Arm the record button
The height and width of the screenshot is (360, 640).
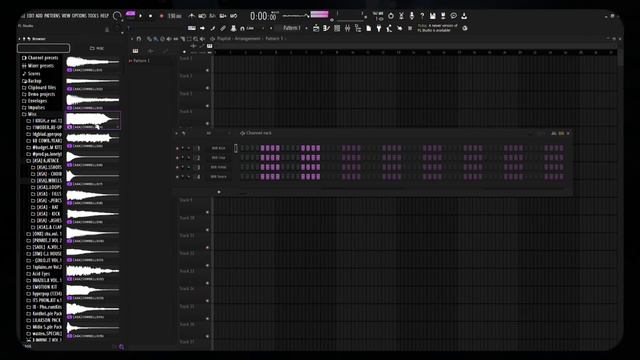161,16
